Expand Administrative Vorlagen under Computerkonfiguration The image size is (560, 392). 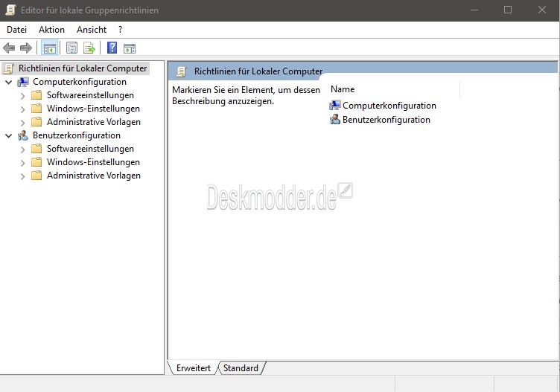click(x=23, y=123)
